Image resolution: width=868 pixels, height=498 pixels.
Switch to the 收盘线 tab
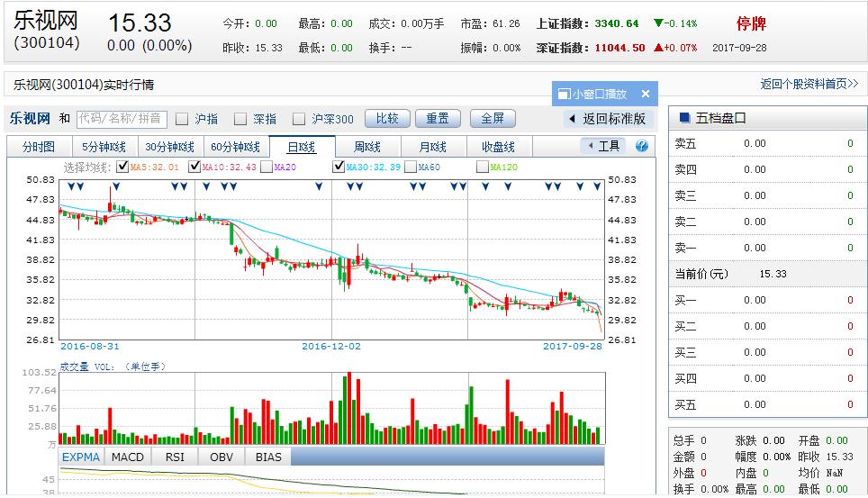pos(498,147)
